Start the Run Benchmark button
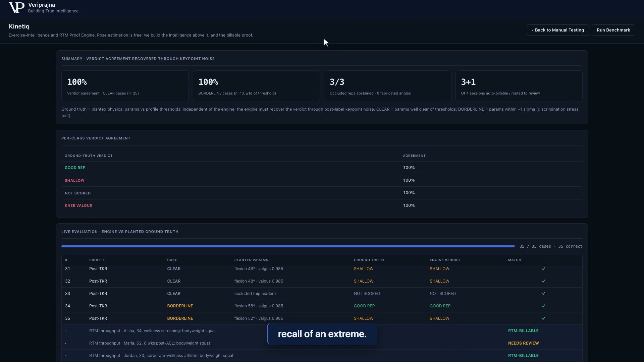 tap(613, 30)
